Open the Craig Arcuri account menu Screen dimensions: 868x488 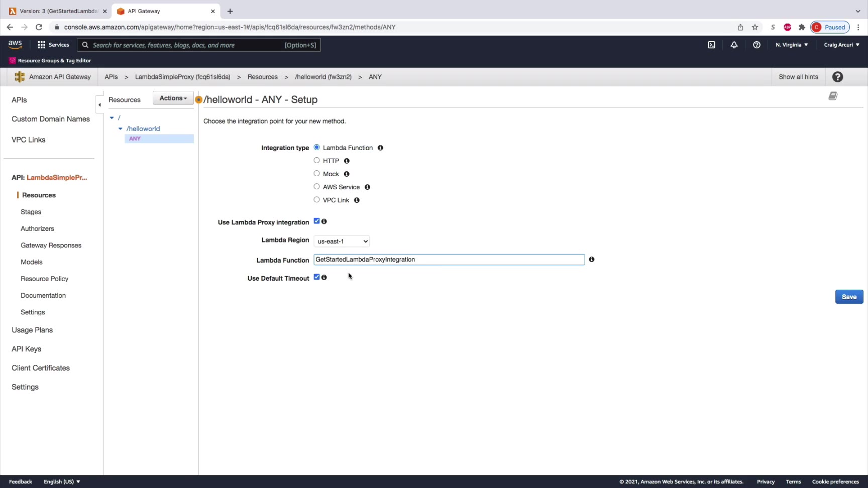[x=841, y=45]
